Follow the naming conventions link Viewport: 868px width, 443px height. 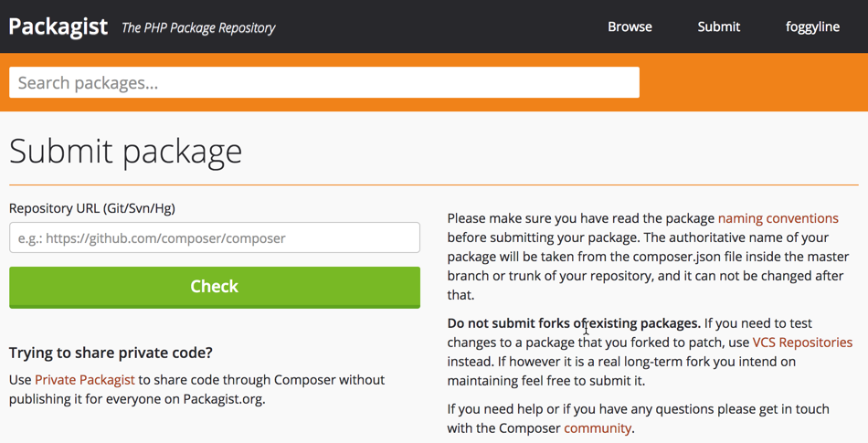[778, 218]
